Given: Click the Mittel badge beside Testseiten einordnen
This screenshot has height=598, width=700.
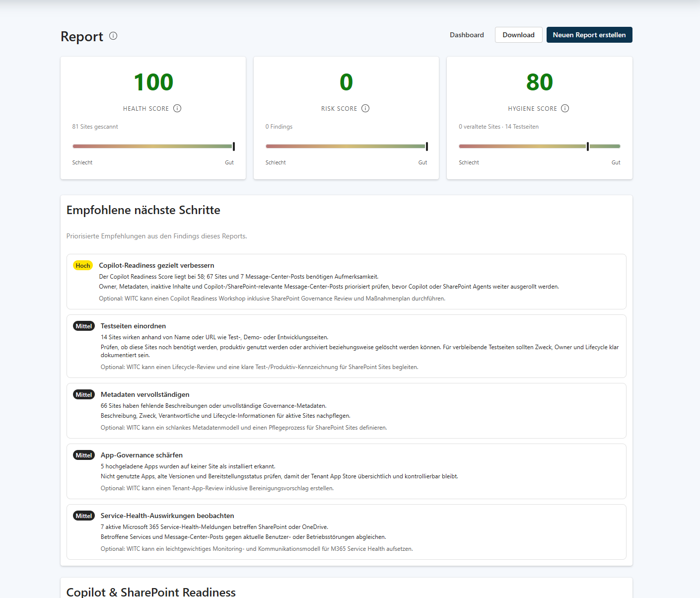Looking at the screenshot, I should click(84, 326).
